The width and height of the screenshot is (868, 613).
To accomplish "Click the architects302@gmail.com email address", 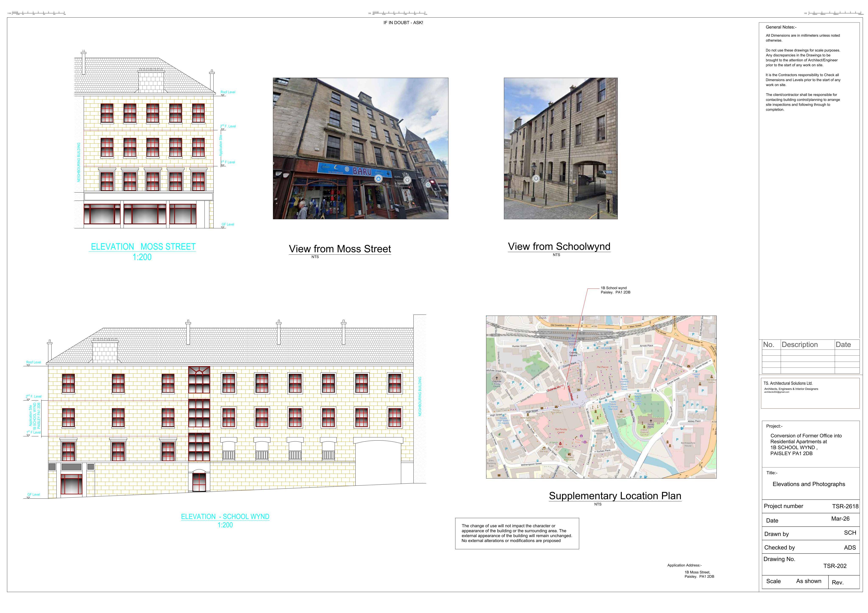I will [x=776, y=392].
